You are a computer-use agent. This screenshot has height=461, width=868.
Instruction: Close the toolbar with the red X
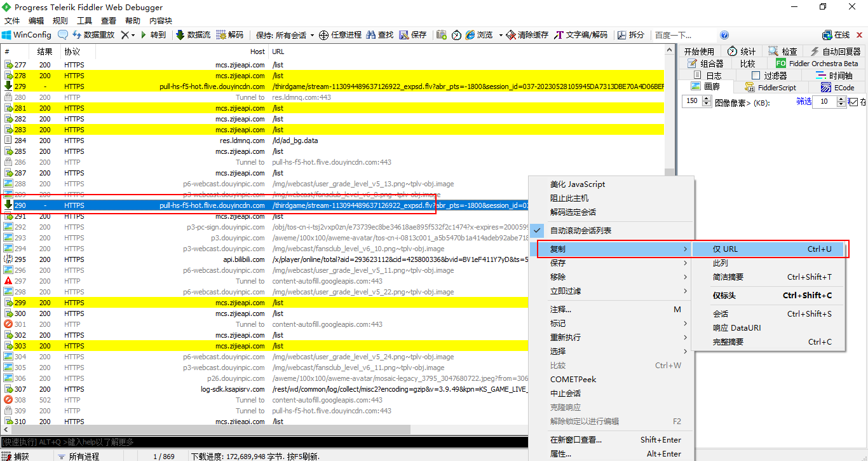click(860, 35)
